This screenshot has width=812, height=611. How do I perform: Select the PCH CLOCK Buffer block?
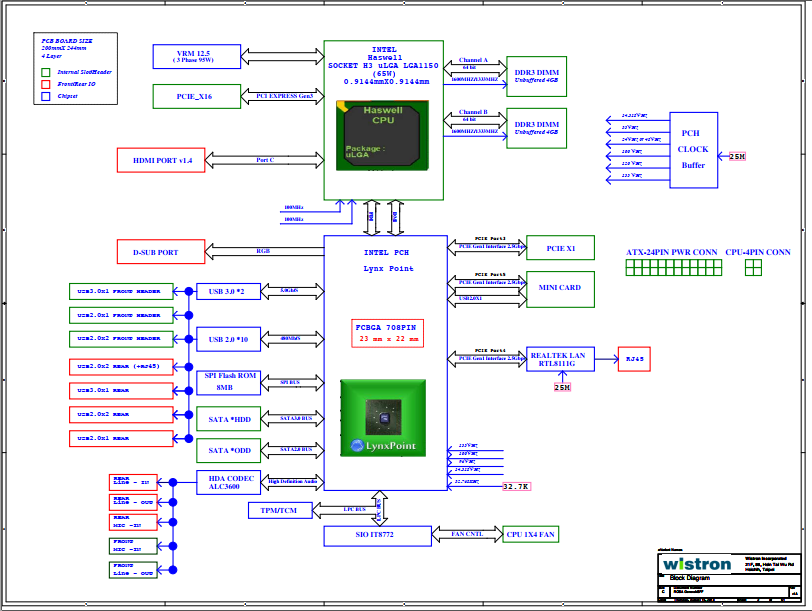tap(693, 149)
